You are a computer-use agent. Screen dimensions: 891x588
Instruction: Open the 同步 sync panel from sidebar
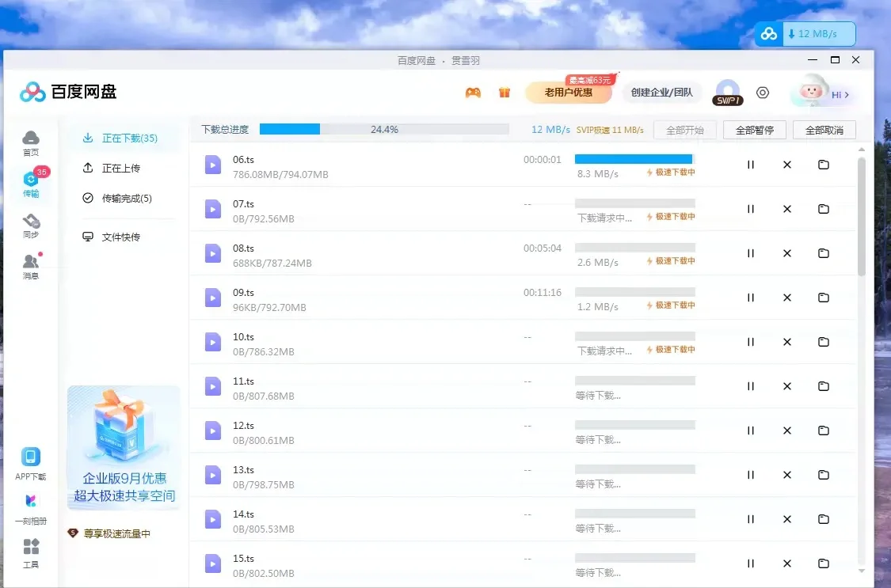click(x=30, y=227)
